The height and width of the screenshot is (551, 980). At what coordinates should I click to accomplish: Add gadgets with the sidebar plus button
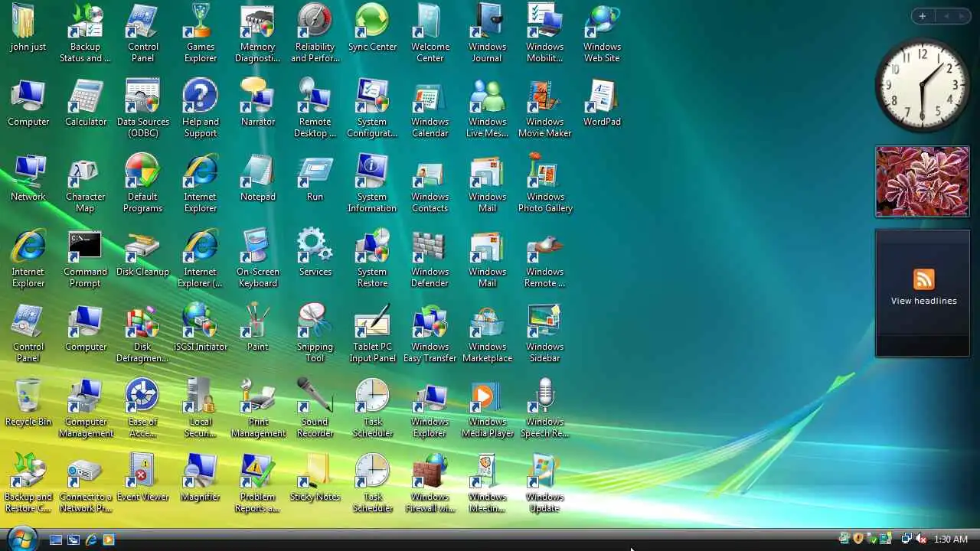click(923, 16)
